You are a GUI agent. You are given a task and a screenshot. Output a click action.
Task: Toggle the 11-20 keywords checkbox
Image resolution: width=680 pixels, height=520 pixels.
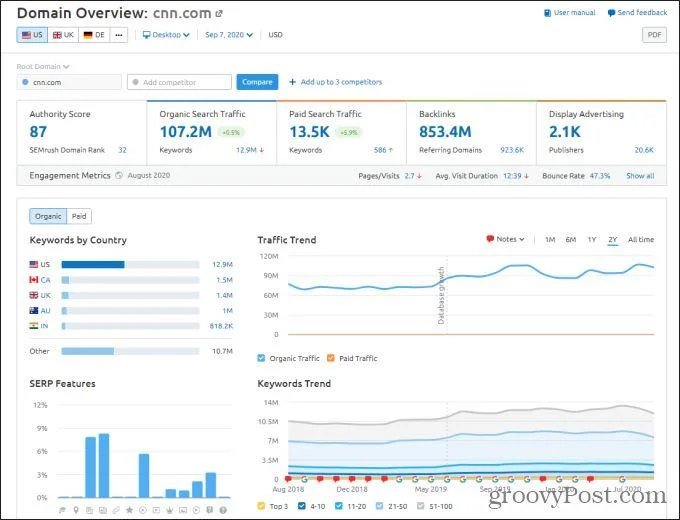coord(339,506)
